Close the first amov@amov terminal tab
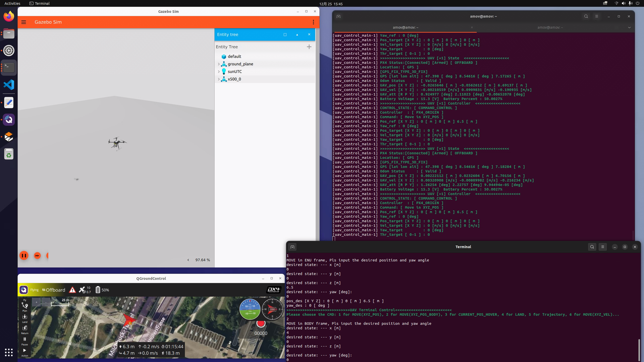This screenshot has height=362, width=644. (472, 27)
